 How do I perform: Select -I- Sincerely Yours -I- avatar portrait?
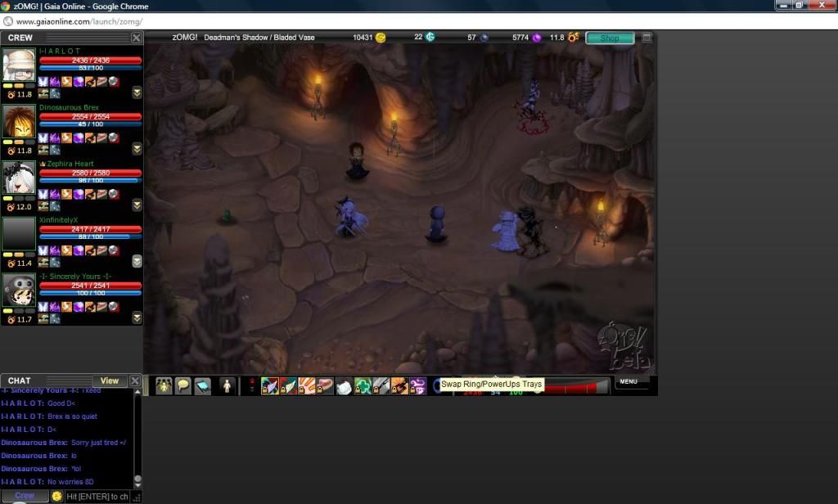click(19, 290)
